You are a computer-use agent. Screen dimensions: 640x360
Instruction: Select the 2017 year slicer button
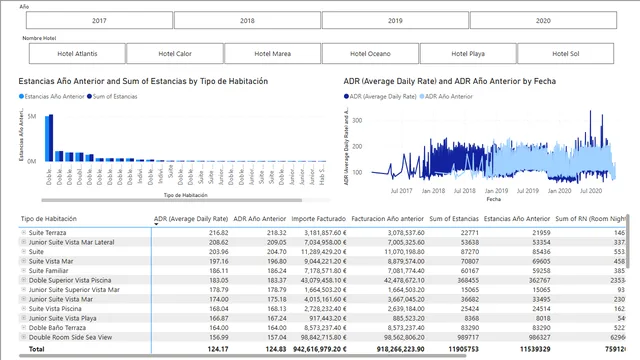pyautogui.click(x=99, y=20)
